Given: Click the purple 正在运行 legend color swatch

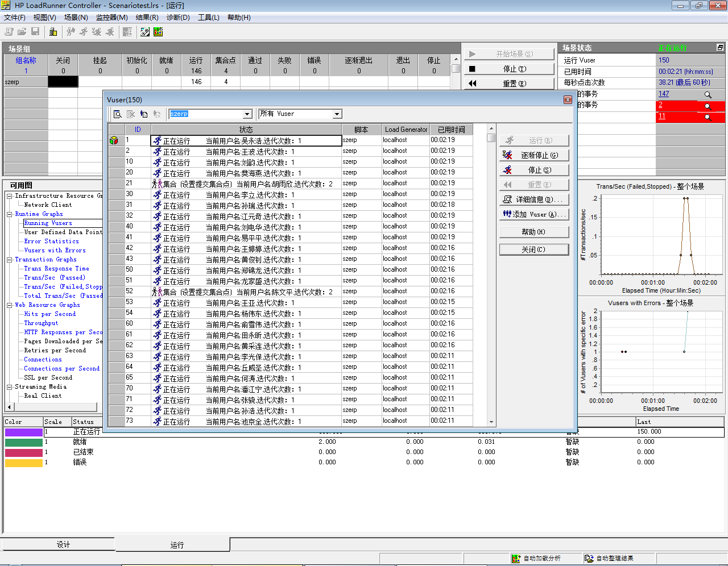Looking at the screenshot, I should (x=24, y=432).
